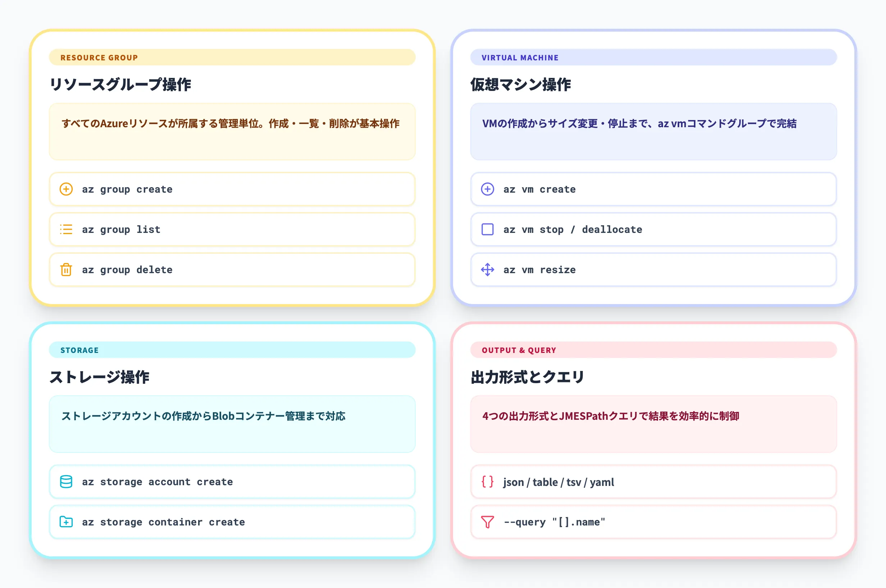Select the plus icon beside az group create
The image size is (886, 588).
pyautogui.click(x=66, y=189)
